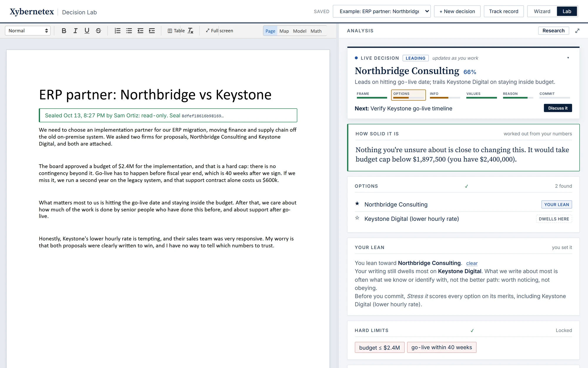Switch to Lab mode
Image resolution: width=588 pixels, height=368 pixels.
point(567,11)
